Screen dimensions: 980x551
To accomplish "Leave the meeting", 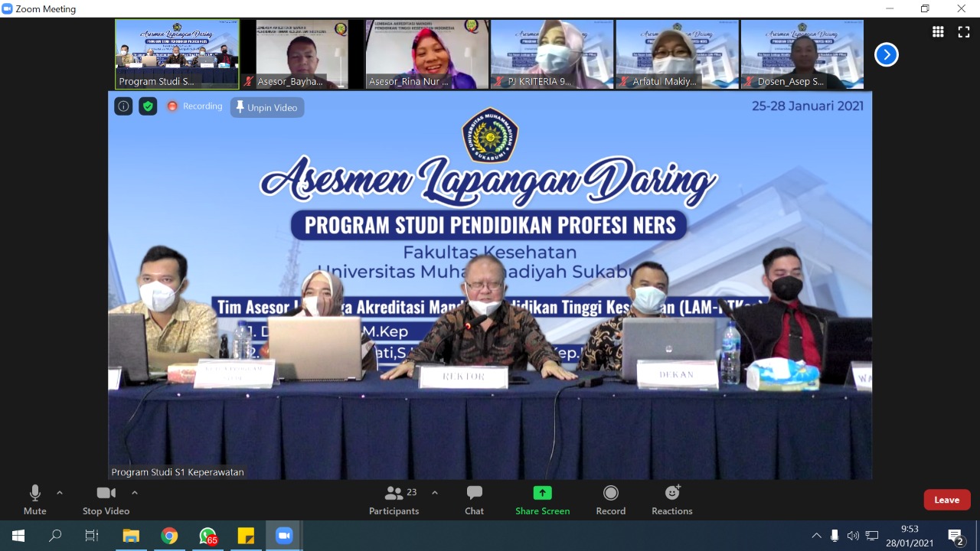I will pos(947,500).
